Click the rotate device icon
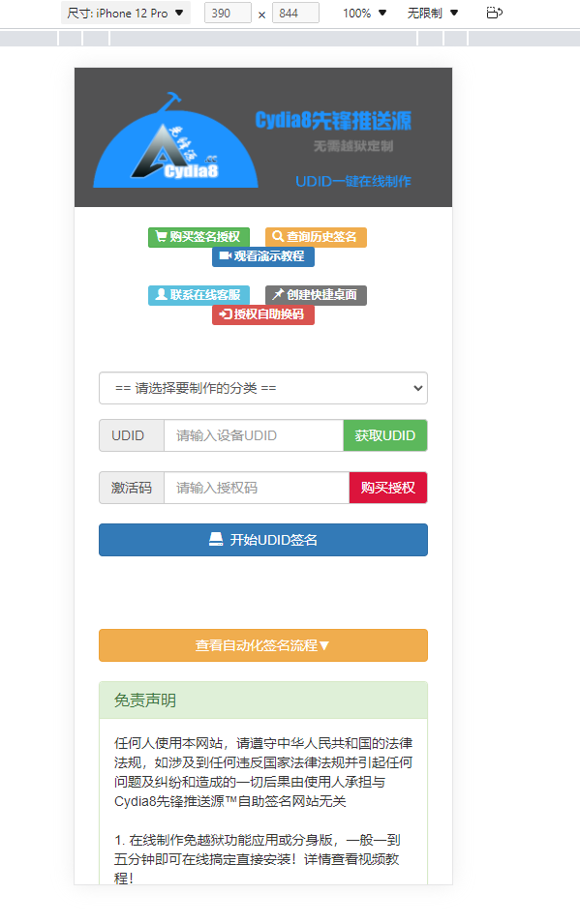 pyautogui.click(x=495, y=13)
